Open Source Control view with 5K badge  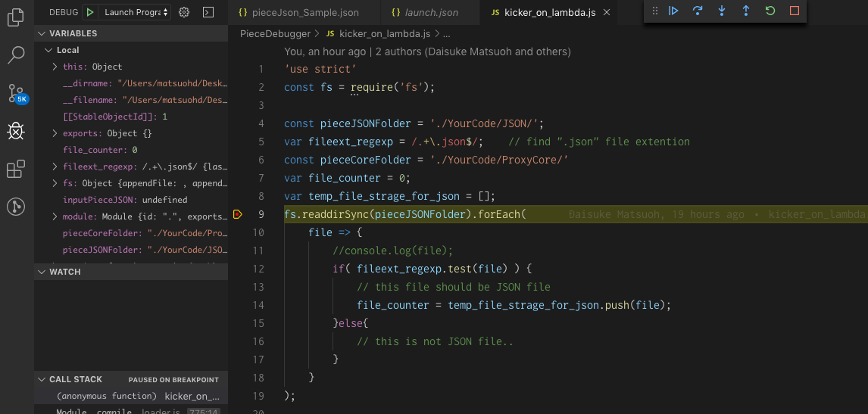(16, 93)
